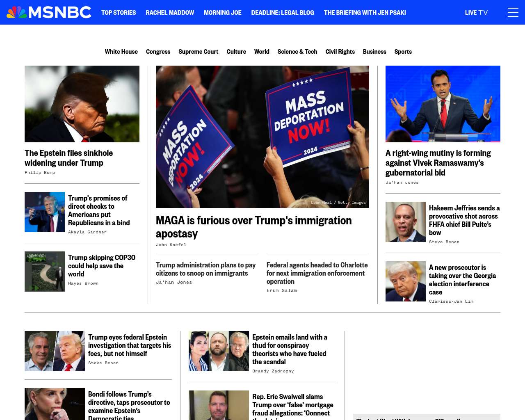The width and height of the screenshot is (525, 420).
Task: Open the Hakeem Jeffries thumbnail image
Action: coord(406,222)
